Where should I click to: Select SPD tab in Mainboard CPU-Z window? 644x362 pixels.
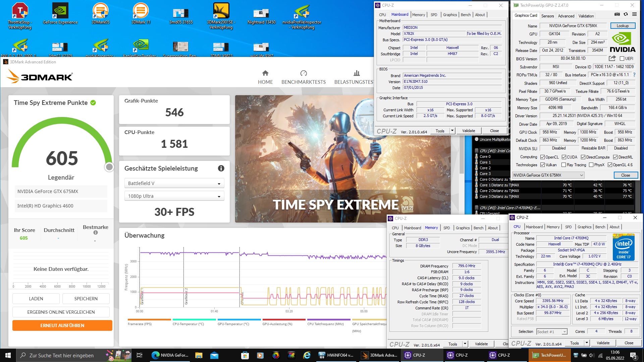pyautogui.click(x=434, y=15)
